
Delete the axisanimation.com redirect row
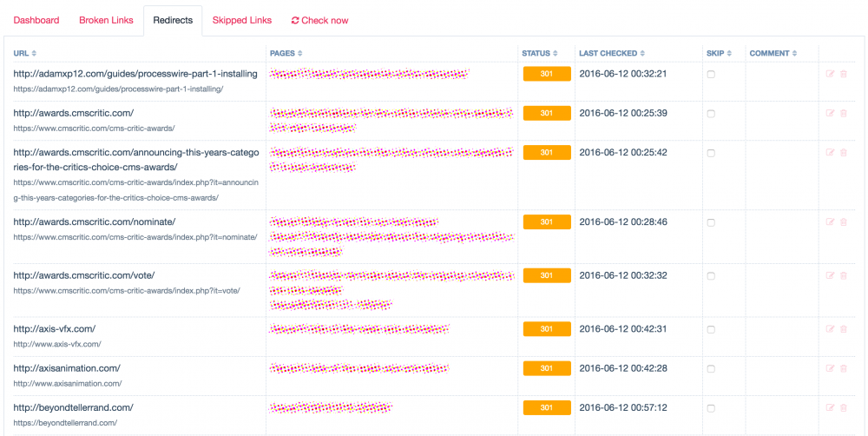(x=844, y=368)
